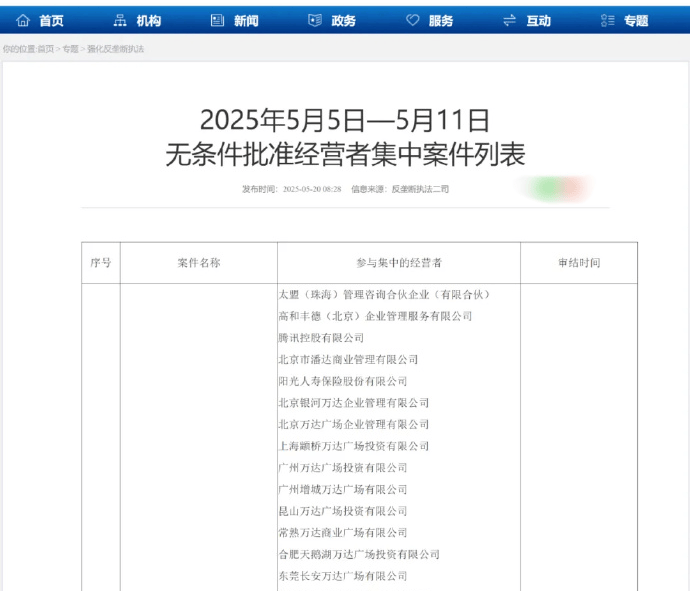
Task: Click the 审结时间 column header
Action: (x=579, y=263)
